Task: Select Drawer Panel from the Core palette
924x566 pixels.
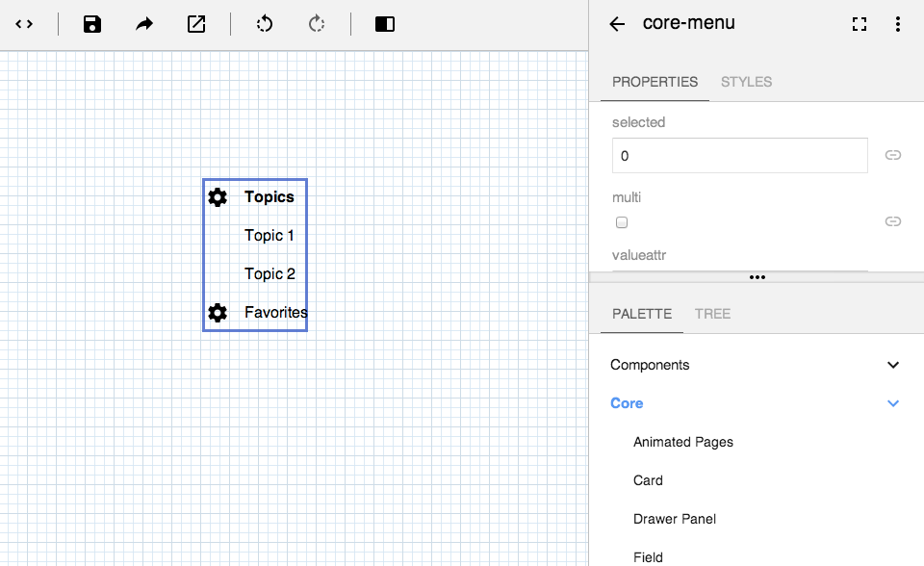Action: click(675, 519)
